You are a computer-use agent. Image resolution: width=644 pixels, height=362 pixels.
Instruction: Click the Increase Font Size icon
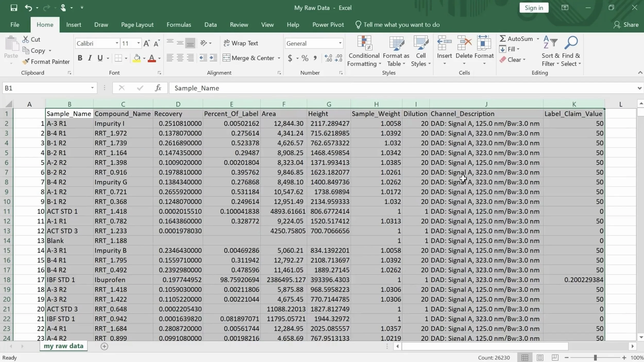point(147,43)
